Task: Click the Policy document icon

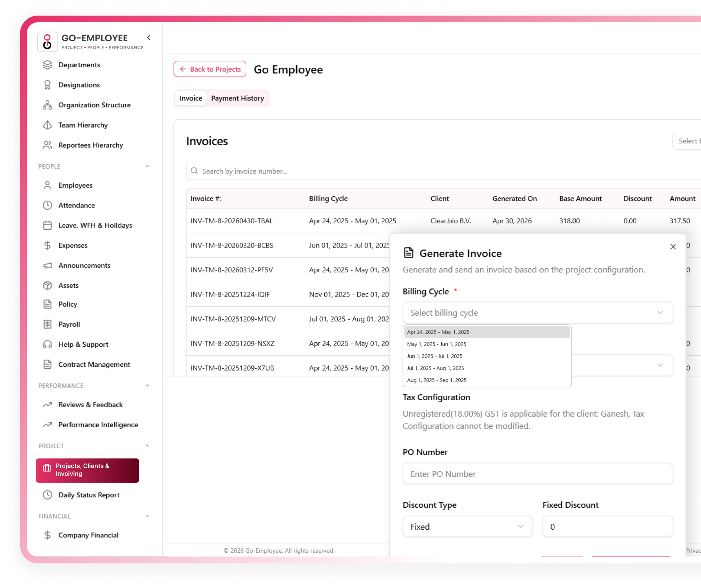Action: point(47,304)
